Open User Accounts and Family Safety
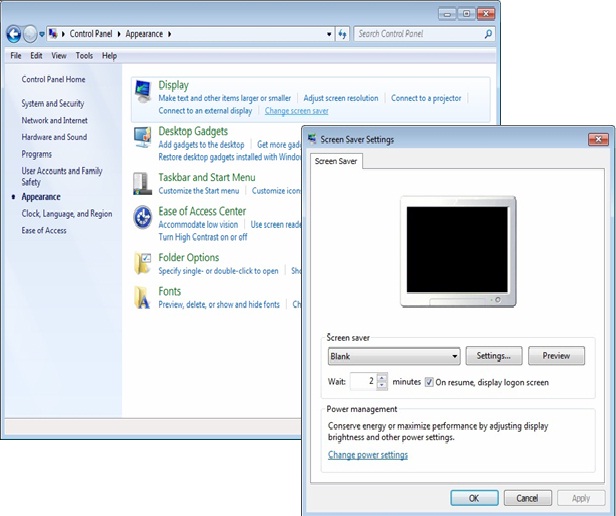The image size is (616, 516). tap(62, 176)
